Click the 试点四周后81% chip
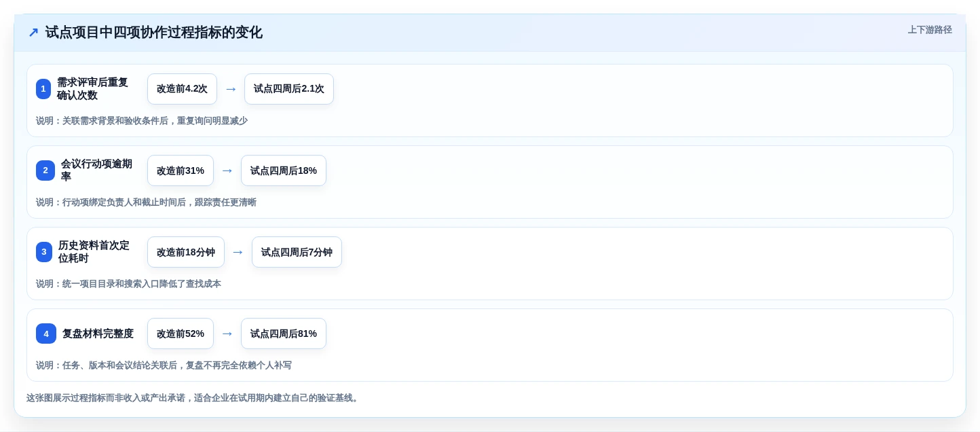The width and height of the screenshot is (980, 432). [x=284, y=334]
